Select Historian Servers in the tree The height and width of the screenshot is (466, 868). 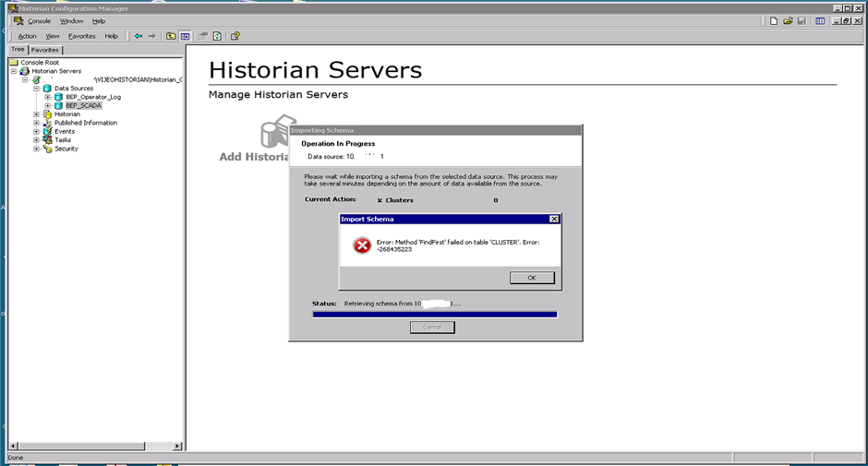click(56, 71)
